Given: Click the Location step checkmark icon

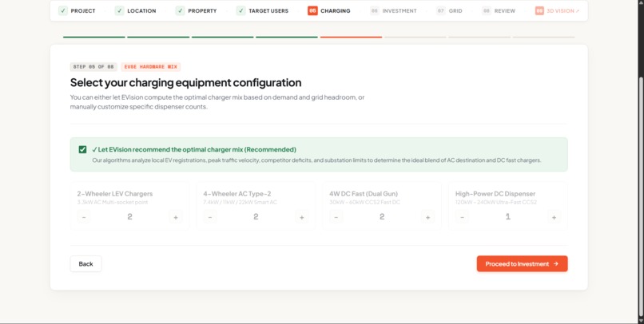Looking at the screenshot, I should (x=120, y=10).
